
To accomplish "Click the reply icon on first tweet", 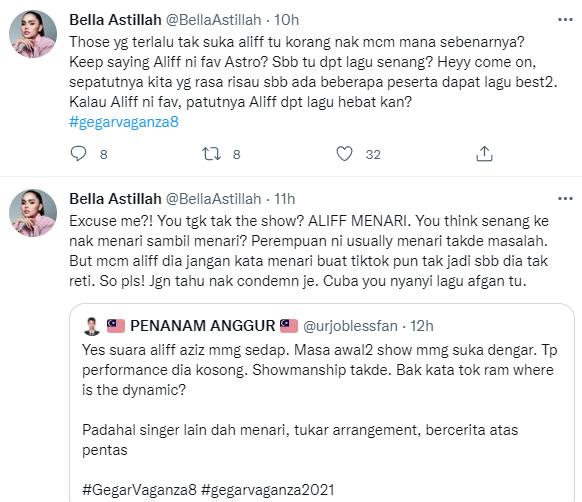I will (78, 154).
